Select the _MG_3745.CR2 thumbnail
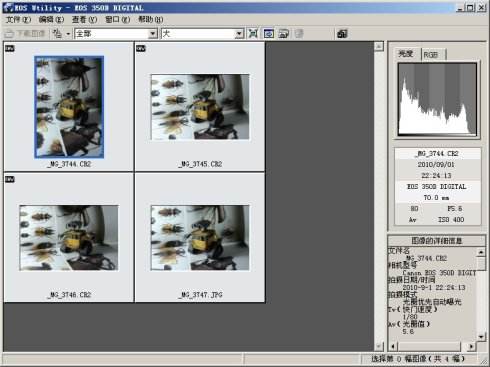 [200, 107]
